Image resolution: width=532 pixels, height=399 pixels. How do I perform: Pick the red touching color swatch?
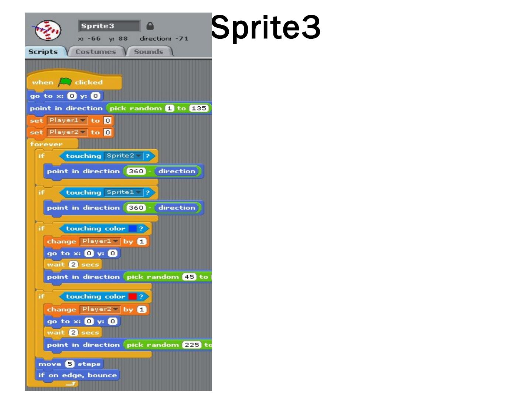click(133, 296)
